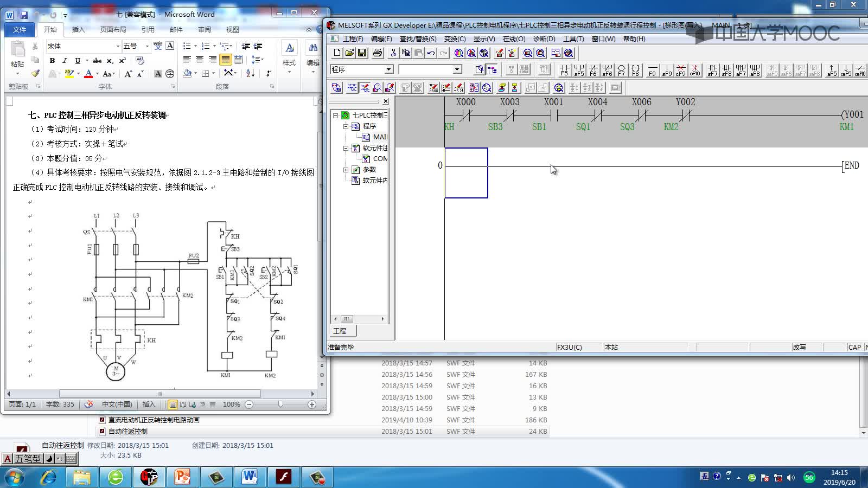This screenshot has height=488, width=868.
Task: Toggle Underline formatting in Word
Action: [78, 60]
